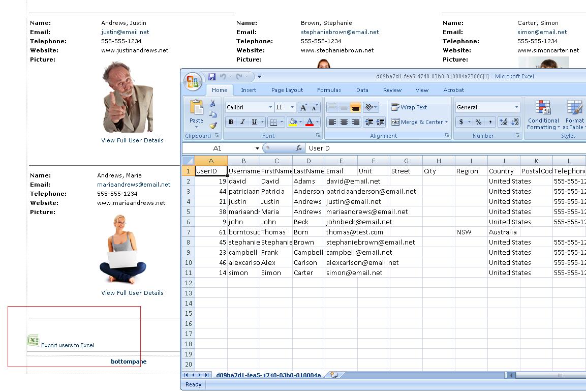The image size is (586, 392).
Task: Open the font size 11 dropdown
Action: click(x=293, y=107)
